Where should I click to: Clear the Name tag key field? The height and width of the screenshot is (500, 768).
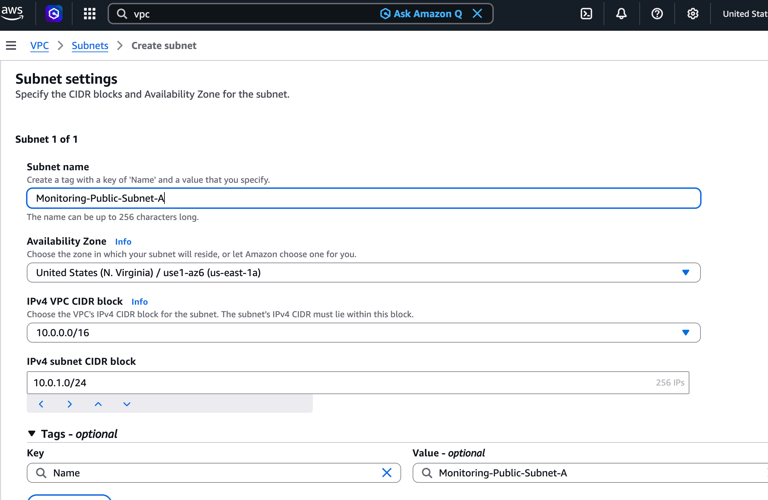tap(387, 473)
